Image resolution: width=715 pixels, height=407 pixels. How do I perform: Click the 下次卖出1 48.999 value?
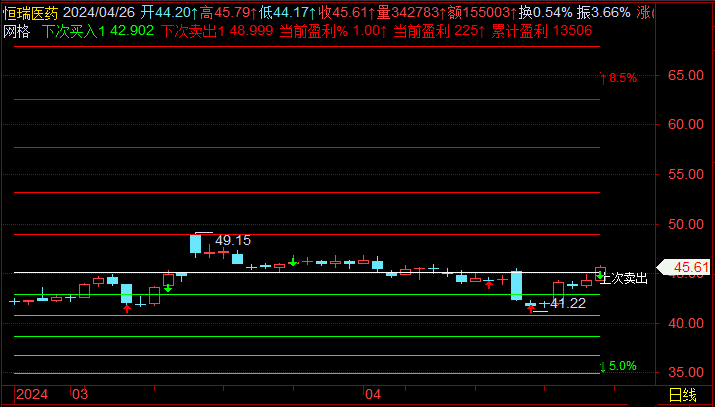tap(217, 31)
